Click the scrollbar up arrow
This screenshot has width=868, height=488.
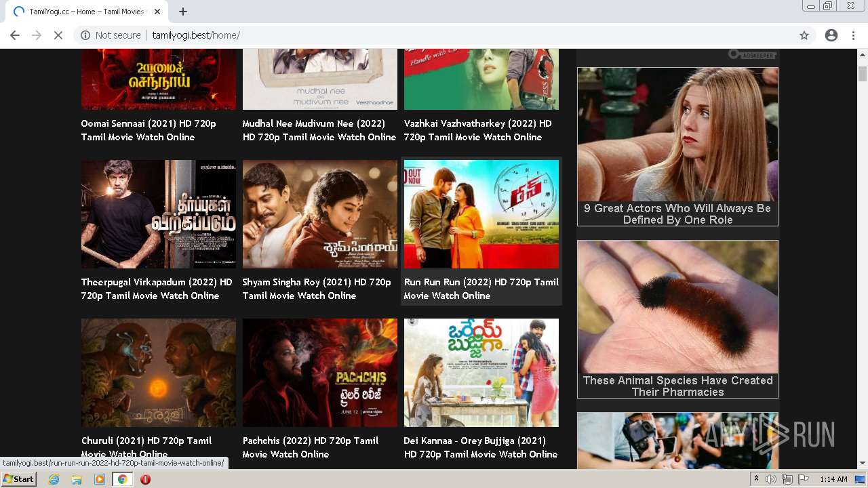point(862,54)
